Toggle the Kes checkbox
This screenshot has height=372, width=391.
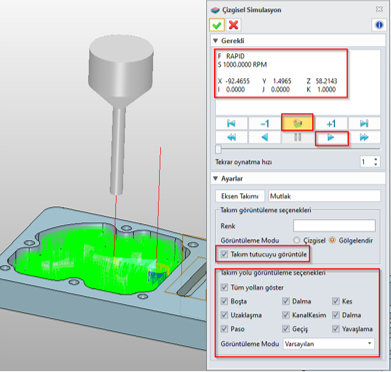(x=336, y=301)
